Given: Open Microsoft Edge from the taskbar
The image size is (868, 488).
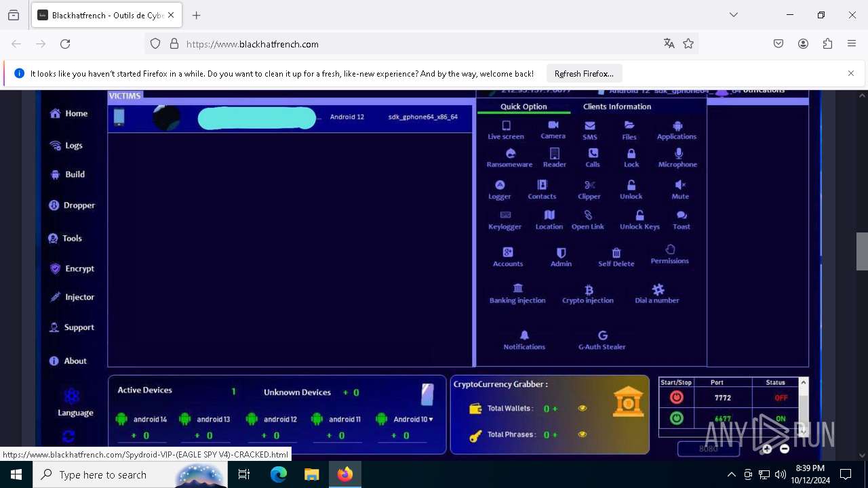Looking at the screenshot, I should pos(279,474).
